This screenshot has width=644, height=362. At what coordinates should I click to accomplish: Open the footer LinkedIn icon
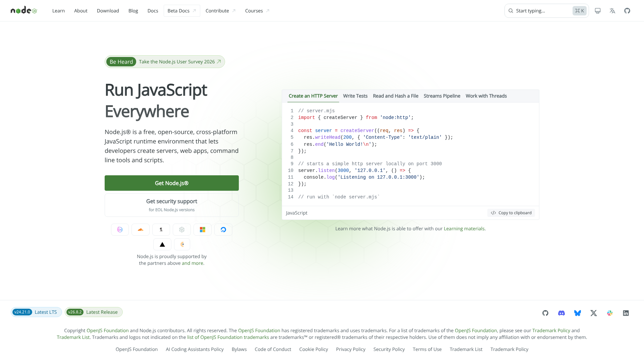tap(626, 313)
